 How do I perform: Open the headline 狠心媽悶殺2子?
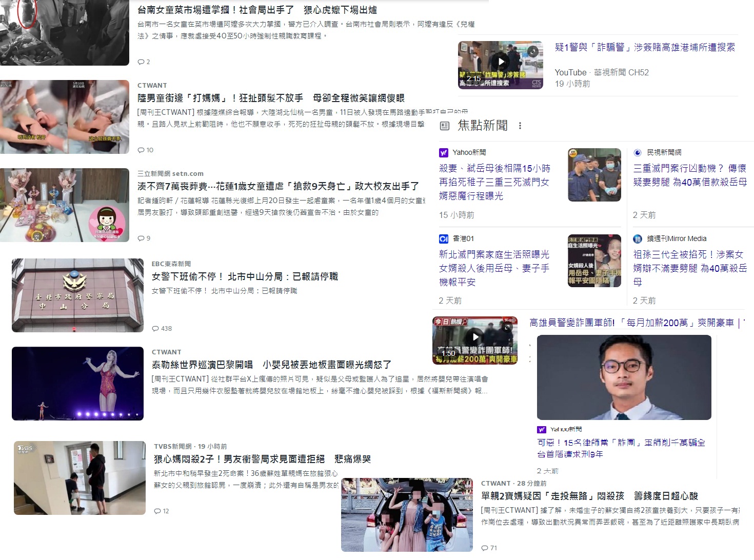pos(262,459)
